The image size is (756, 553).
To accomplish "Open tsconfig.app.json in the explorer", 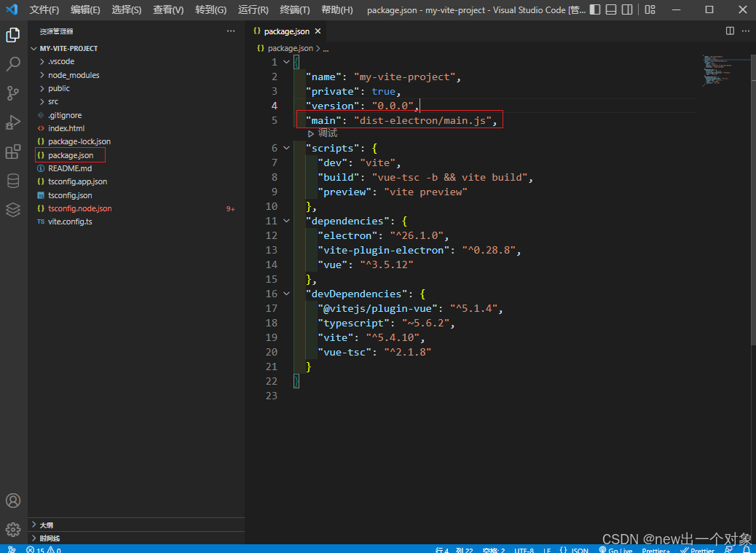I will click(136, 181).
